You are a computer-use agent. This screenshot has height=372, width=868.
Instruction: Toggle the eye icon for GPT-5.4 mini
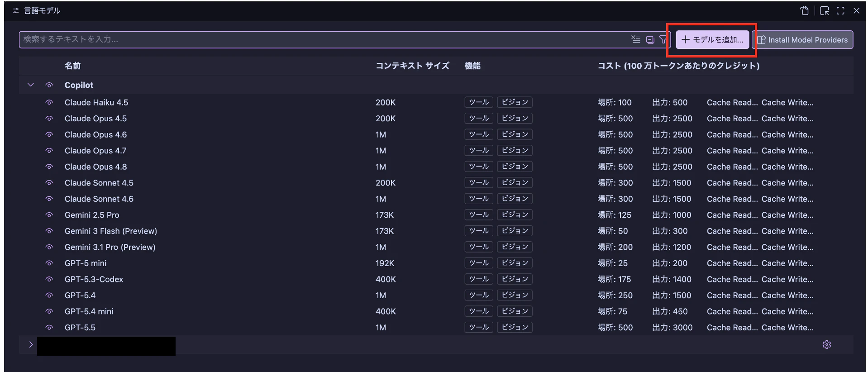[x=49, y=311]
